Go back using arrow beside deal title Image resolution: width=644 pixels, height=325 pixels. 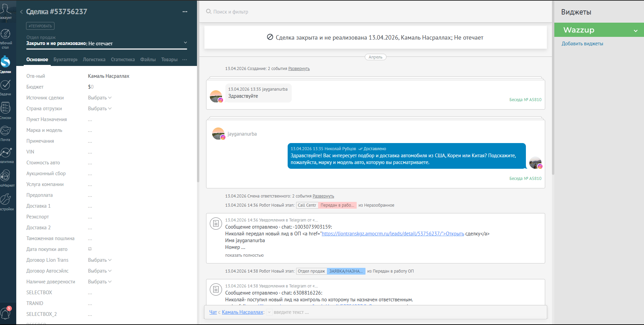pyautogui.click(x=21, y=12)
